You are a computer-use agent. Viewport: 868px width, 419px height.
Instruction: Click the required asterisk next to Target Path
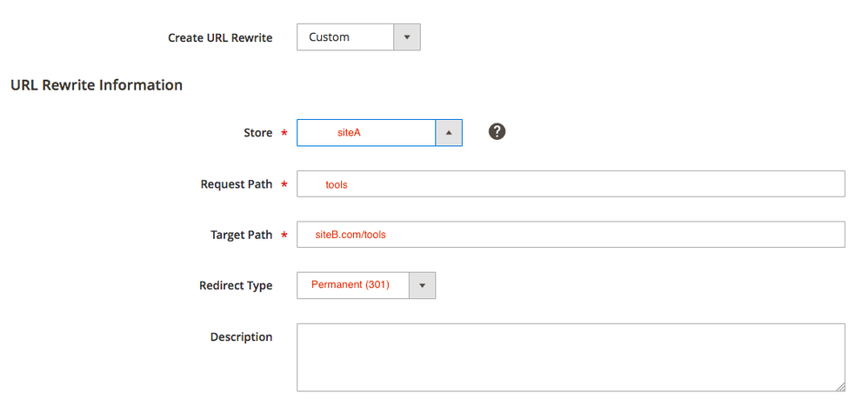[x=284, y=236]
